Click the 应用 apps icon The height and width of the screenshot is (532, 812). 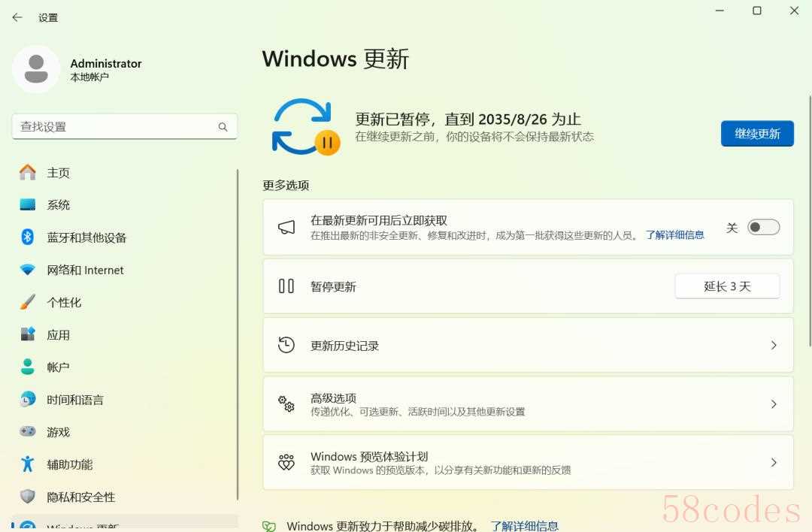coord(28,334)
